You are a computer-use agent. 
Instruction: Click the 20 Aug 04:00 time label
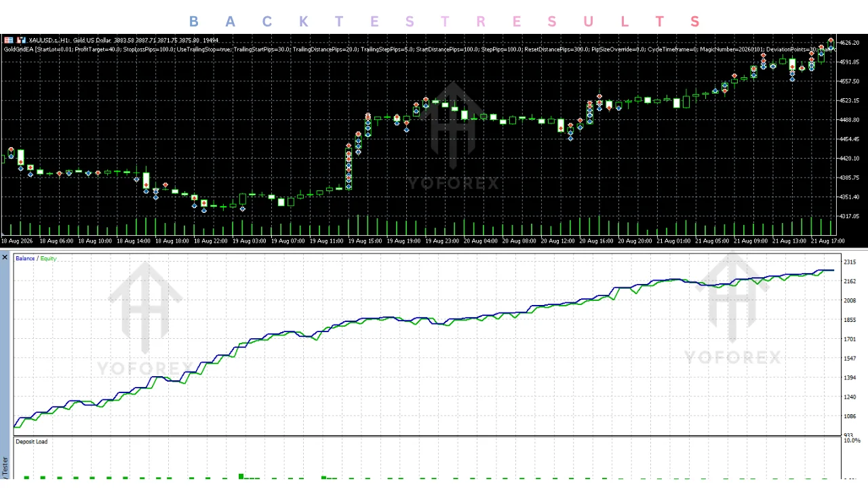[x=481, y=241]
